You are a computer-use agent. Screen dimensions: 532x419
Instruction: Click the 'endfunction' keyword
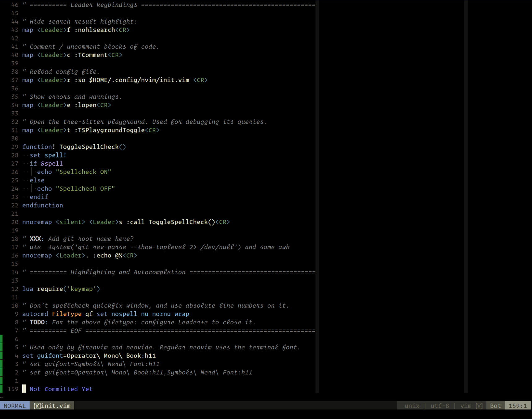tap(42, 205)
